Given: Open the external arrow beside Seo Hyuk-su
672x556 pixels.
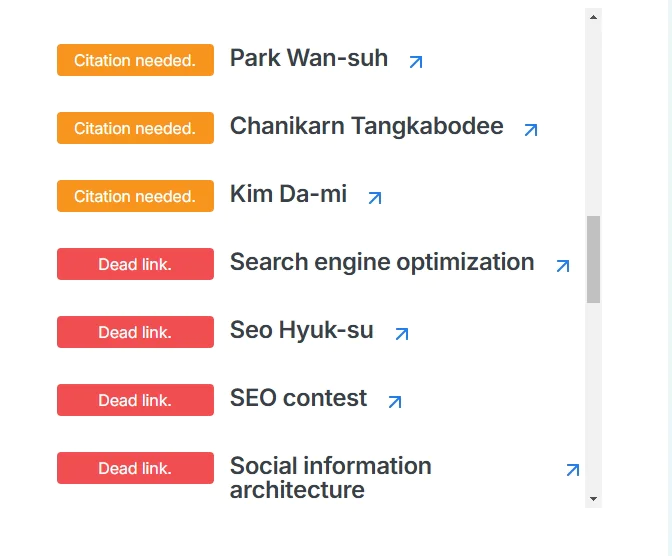Looking at the screenshot, I should 402,334.
